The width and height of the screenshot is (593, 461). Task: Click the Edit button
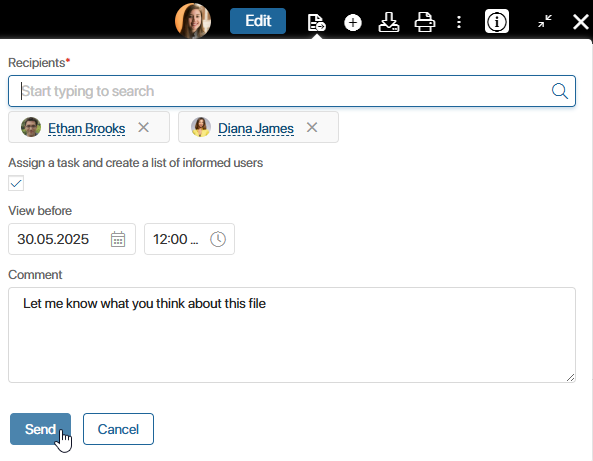coord(258,21)
